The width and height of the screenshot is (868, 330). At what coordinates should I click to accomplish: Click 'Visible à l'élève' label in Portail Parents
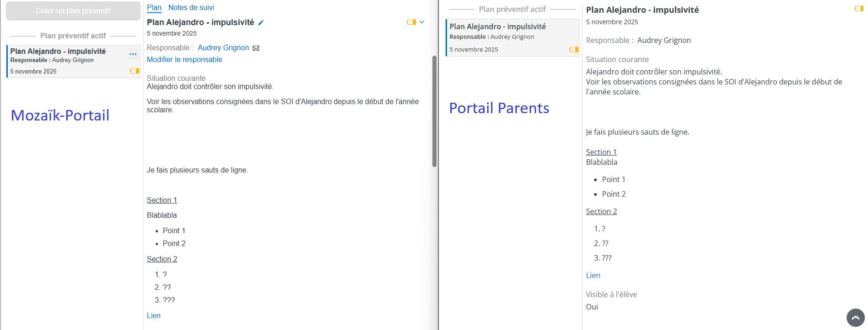[611, 294]
